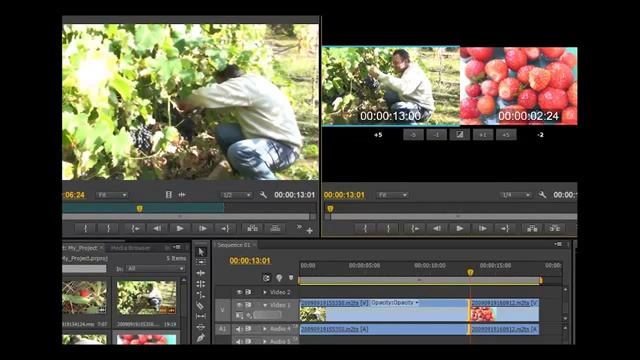
Task: Open Source monitor button editor plus
Action: pos(310,231)
